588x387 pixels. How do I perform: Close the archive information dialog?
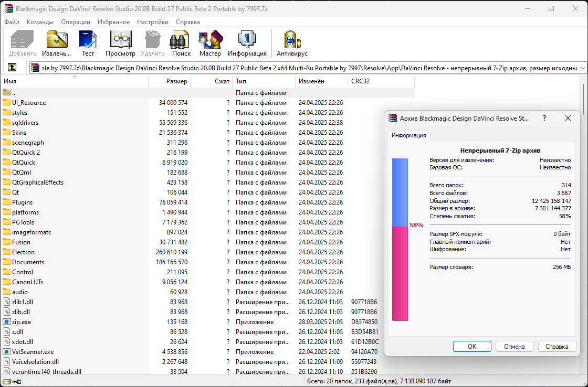click(x=568, y=118)
